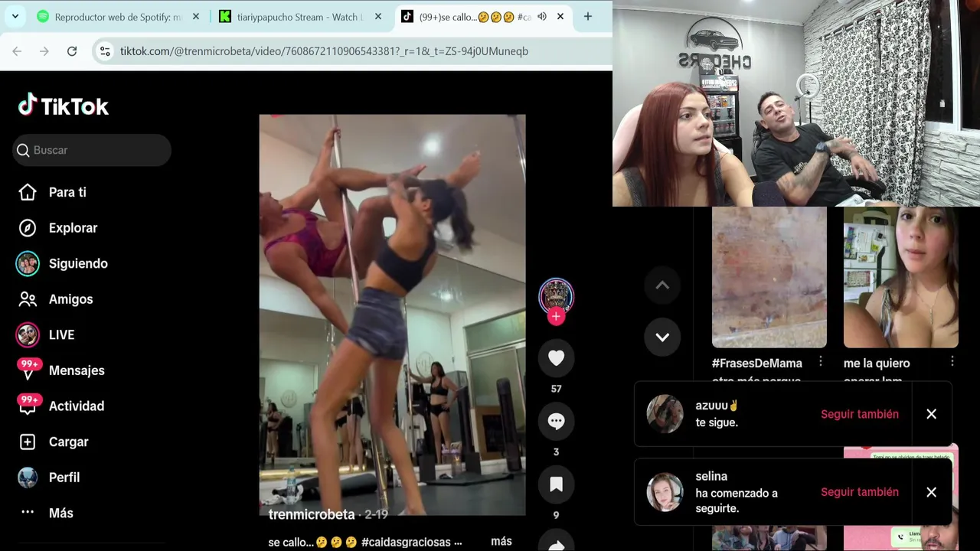Open the tab search dropdown arrow
This screenshot has height=551, width=980.
15,16
